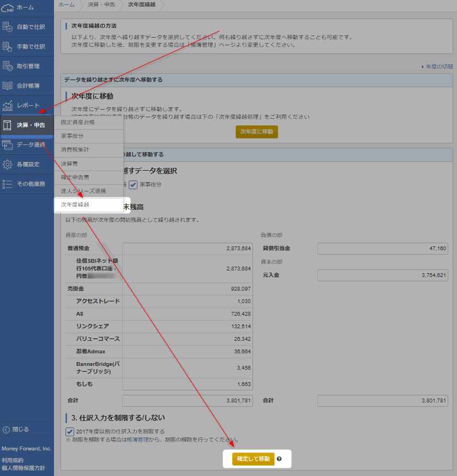Select 次年度繰越 from the submenu

(x=75, y=204)
